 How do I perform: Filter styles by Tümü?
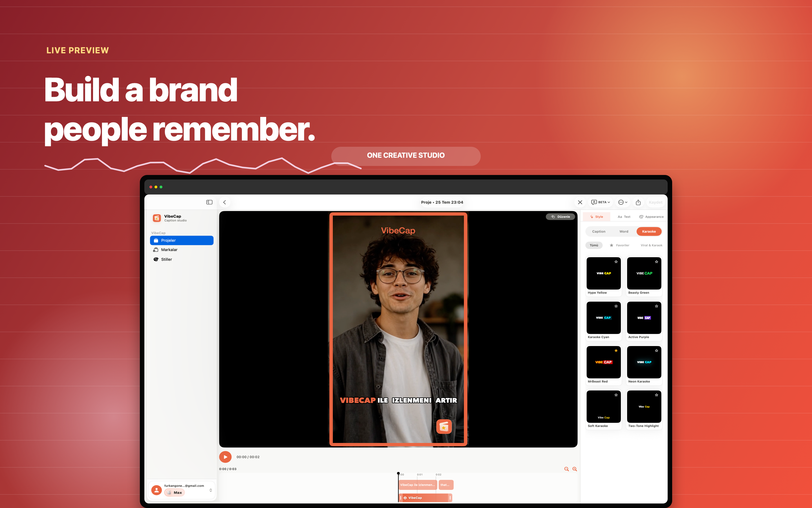[x=594, y=245]
